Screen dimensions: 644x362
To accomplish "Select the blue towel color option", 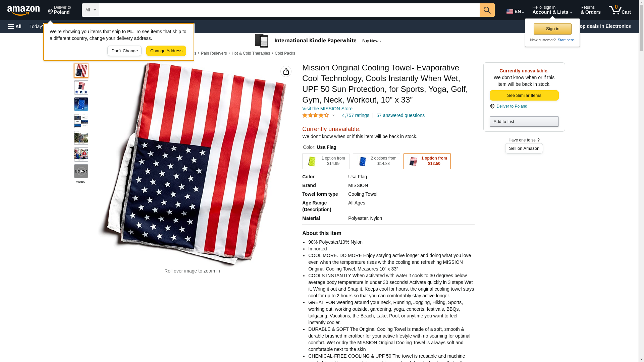I will pos(376,161).
